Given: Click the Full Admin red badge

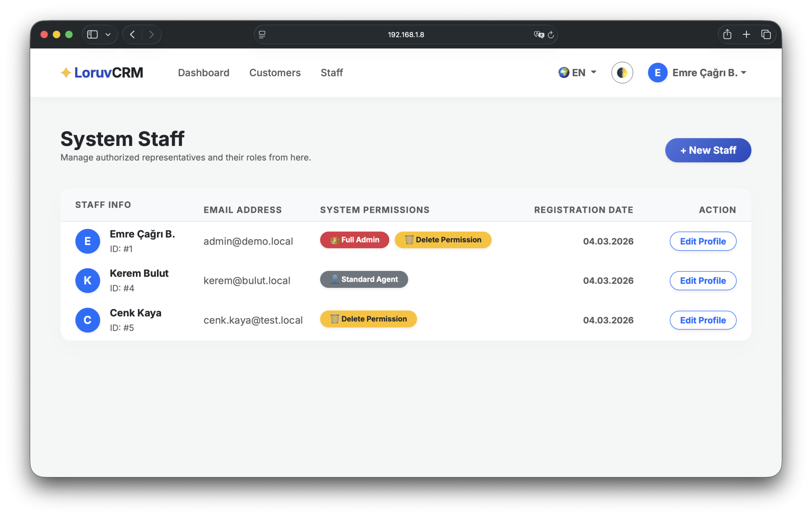Looking at the screenshot, I should click(354, 240).
